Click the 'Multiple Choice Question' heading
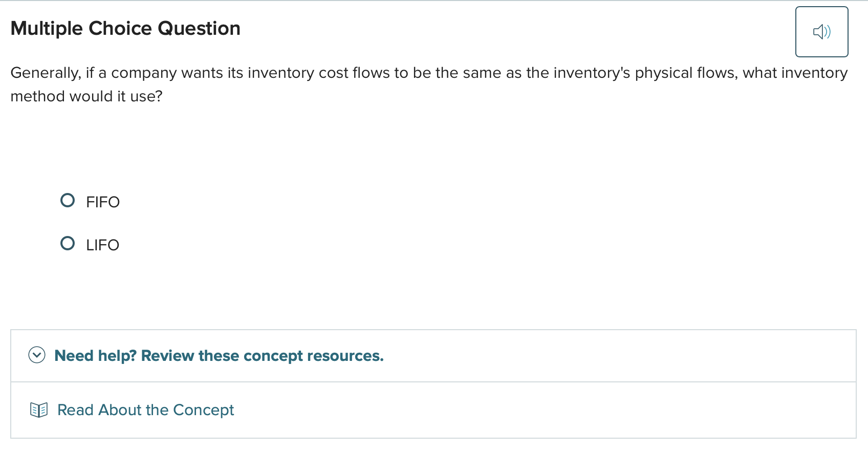868x473 pixels. [125, 29]
